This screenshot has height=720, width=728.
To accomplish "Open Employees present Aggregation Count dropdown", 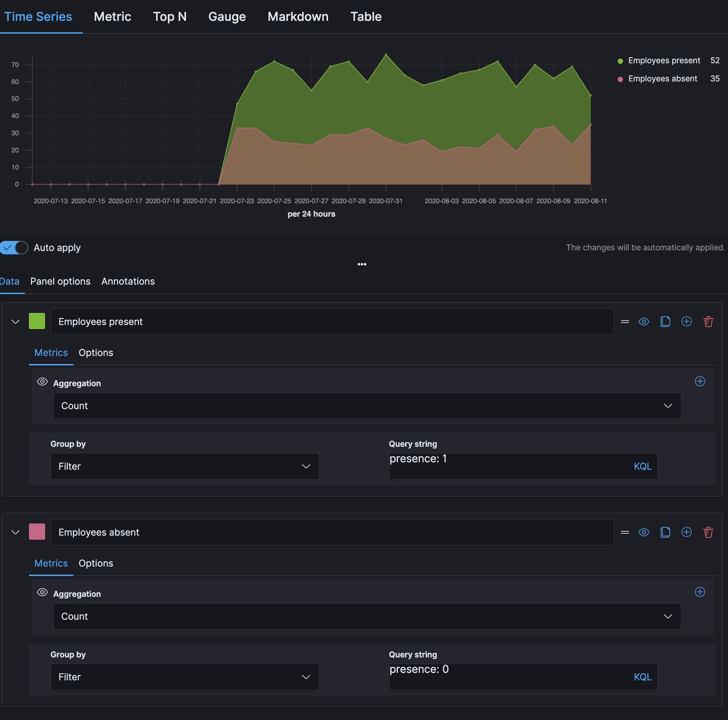I will (x=367, y=406).
